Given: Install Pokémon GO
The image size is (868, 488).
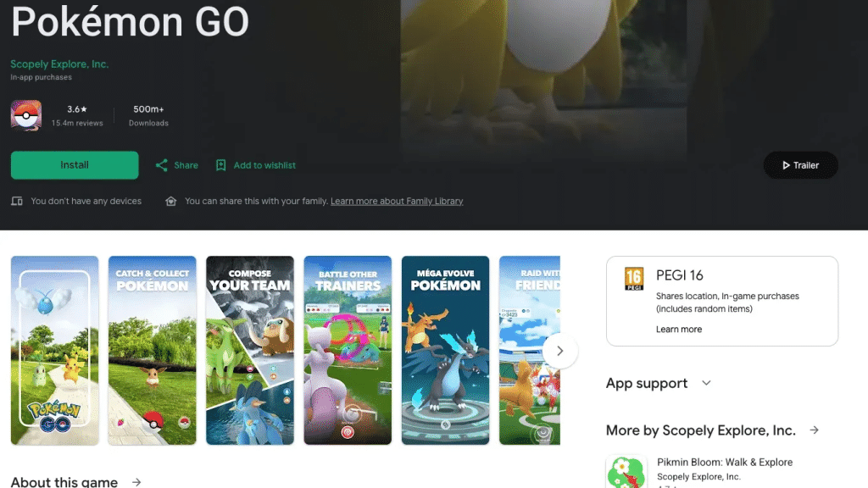Looking at the screenshot, I should pyautogui.click(x=75, y=165).
